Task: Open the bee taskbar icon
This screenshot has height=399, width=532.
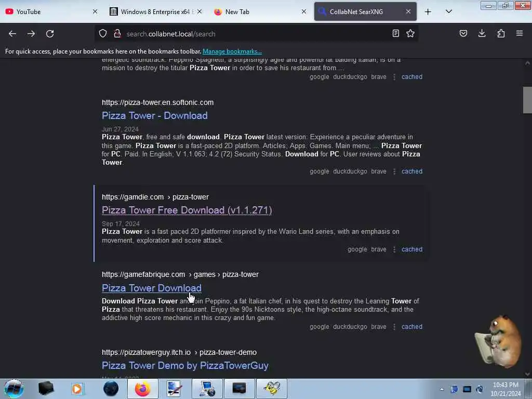Action: (x=272, y=389)
